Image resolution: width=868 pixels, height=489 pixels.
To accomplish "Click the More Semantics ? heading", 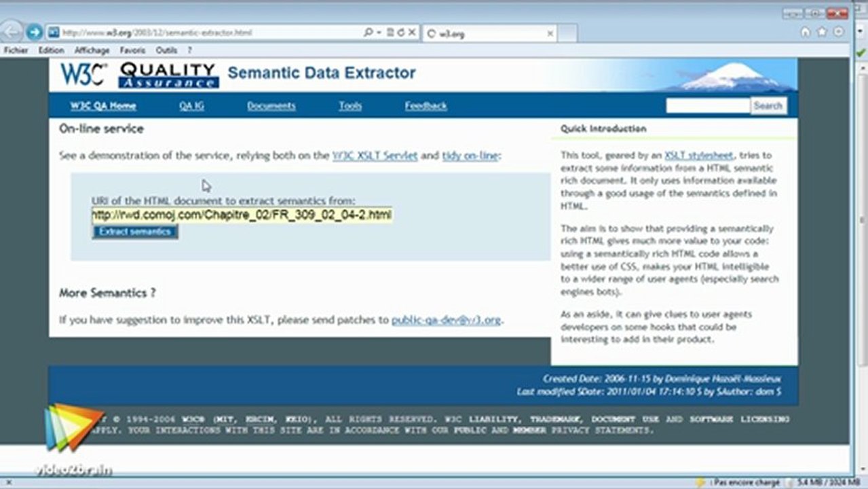I will point(107,293).
